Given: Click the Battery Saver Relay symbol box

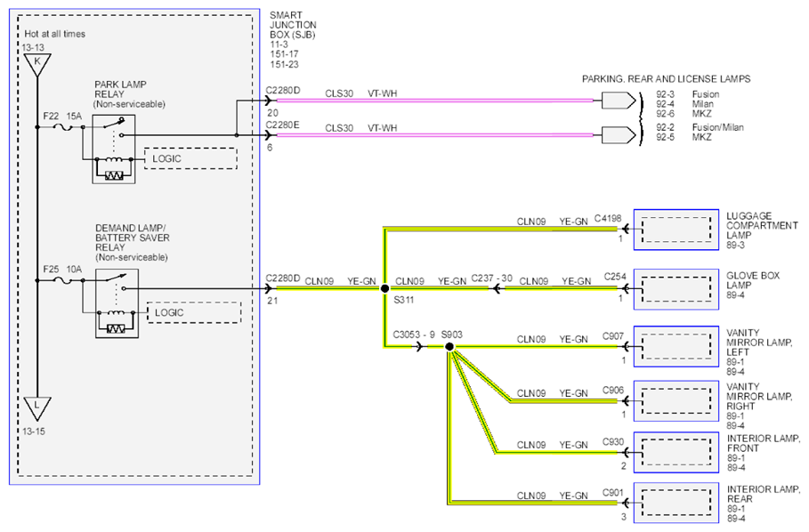Looking at the screenshot, I should pyautogui.click(x=117, y=303).
